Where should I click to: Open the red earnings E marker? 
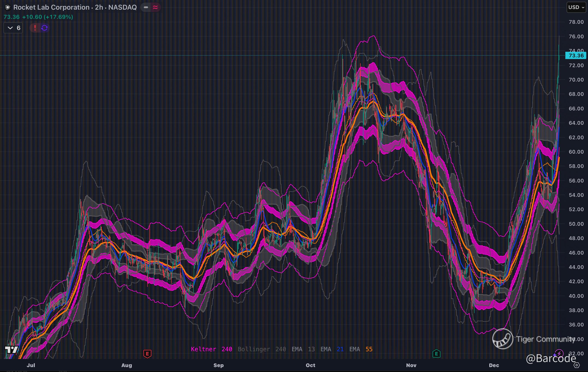(147, 354)
